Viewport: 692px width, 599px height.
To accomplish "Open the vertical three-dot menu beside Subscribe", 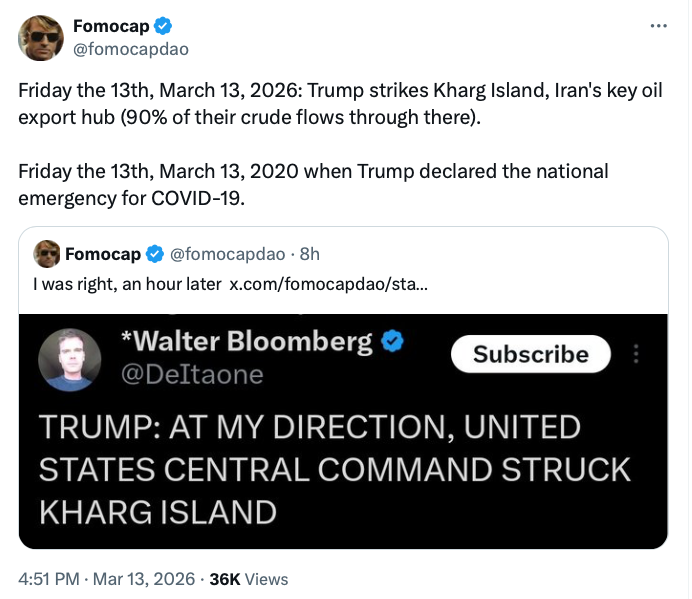I will point(637,354).
